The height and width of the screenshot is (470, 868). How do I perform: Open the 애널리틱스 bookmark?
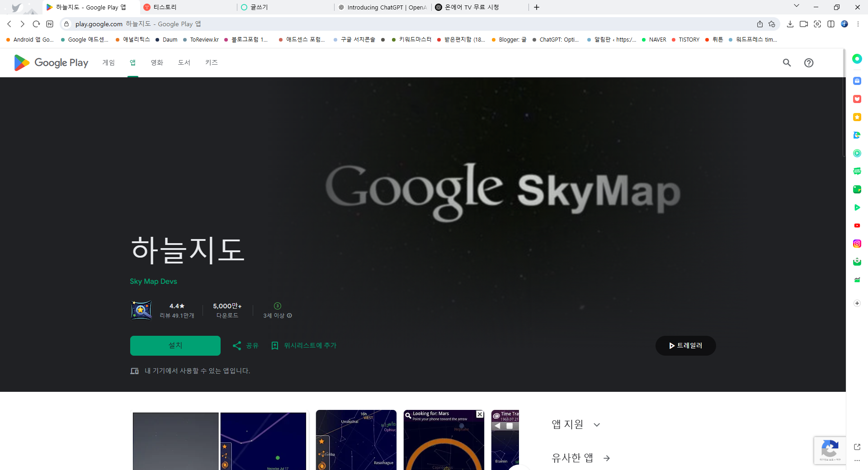132,40
